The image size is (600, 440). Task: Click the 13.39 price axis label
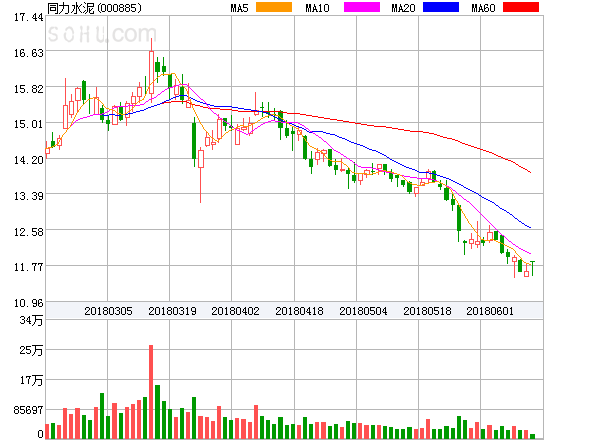29,196
